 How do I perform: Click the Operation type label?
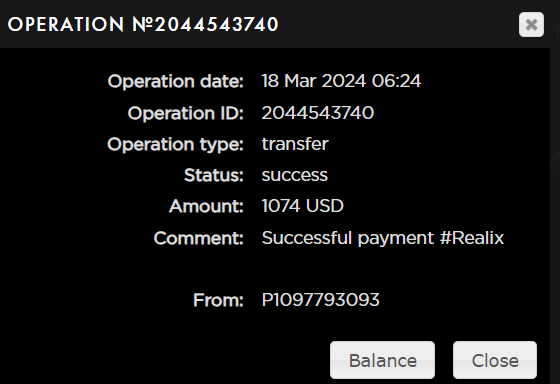(x=175, y=145)
